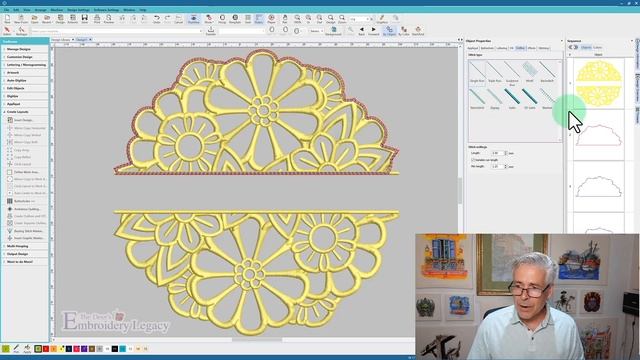Choose the Reshape tool
This screenshot has height=360, width=640.
[x=21, y=31]
